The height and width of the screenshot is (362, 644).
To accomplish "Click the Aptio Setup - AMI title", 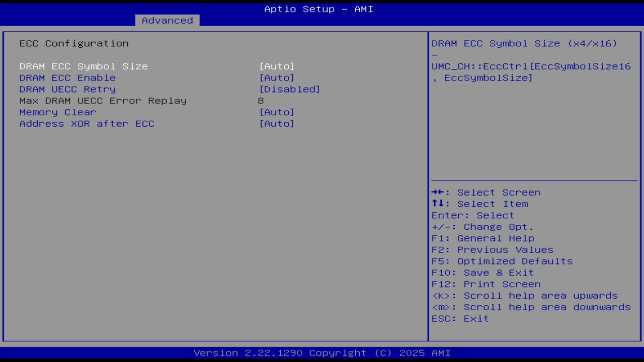I will click(319, 9).
